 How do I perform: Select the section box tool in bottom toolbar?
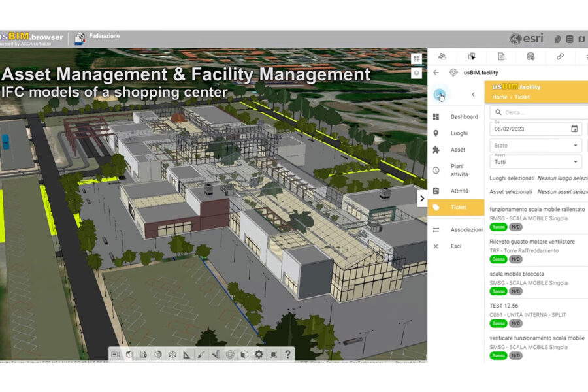pos(158,355)
